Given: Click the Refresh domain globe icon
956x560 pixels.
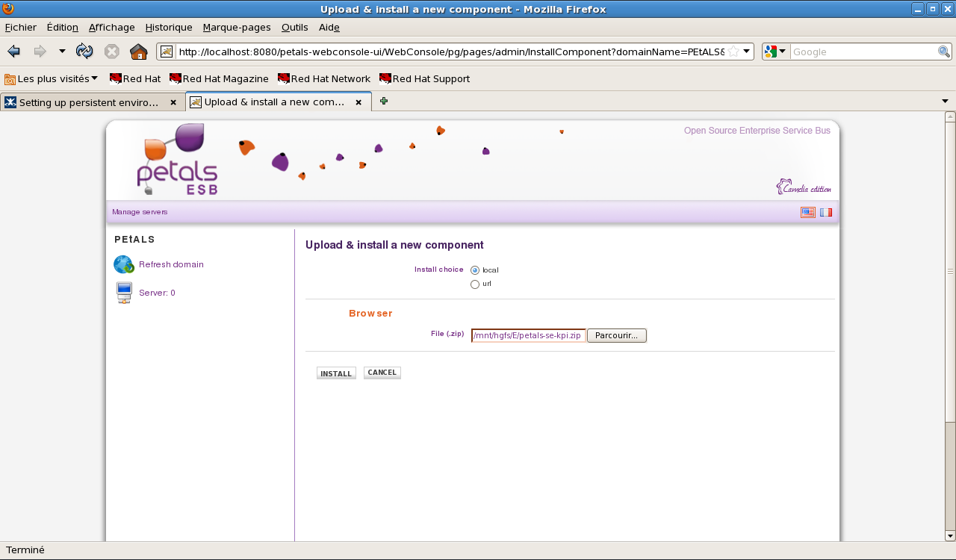Looking at the screenshot, I should [x=123, y=264].
